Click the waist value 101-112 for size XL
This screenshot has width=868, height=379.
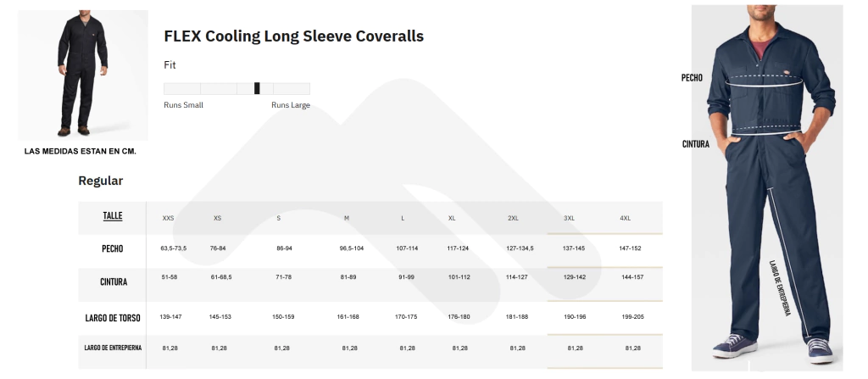(459, 276)
